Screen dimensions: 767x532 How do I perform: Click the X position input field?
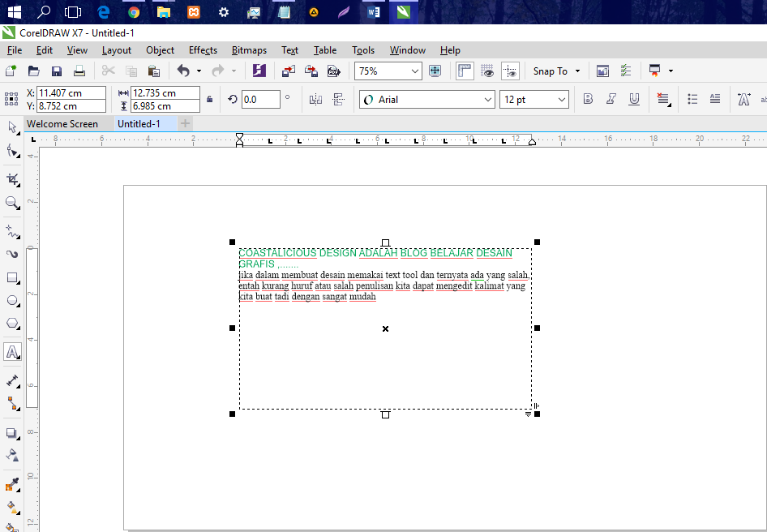pos(73,92)
